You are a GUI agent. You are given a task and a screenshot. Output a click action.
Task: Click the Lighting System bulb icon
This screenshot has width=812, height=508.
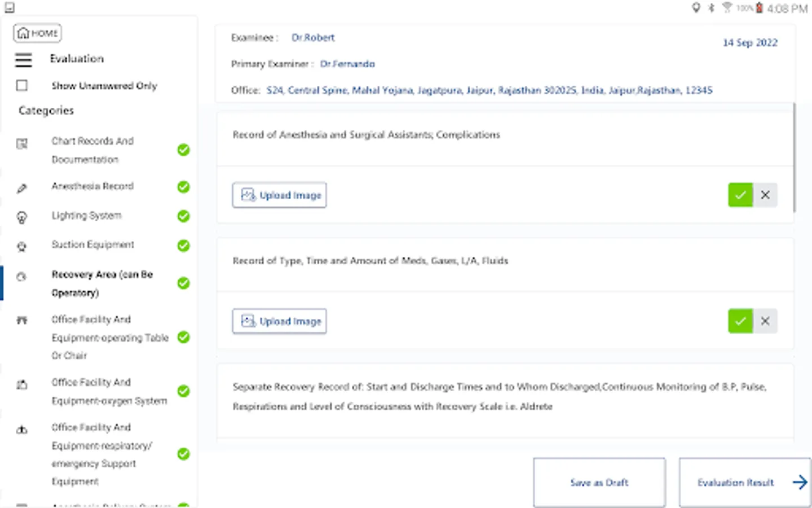[22, 217]
